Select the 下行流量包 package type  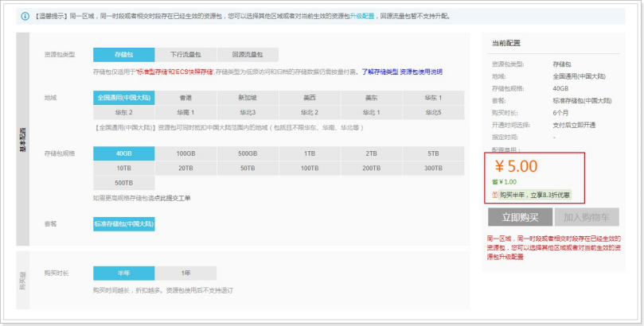[x=185, y=55]
